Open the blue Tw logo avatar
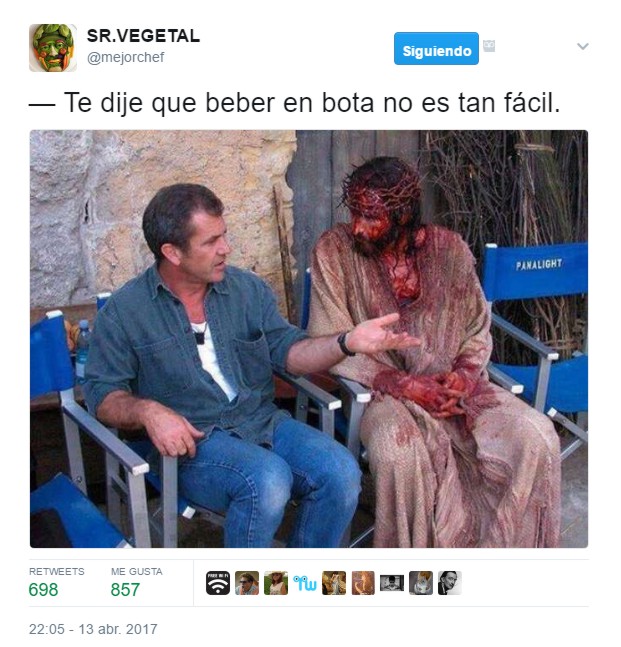This screenshot has height=647, width=621. click(x=305, y=583)
